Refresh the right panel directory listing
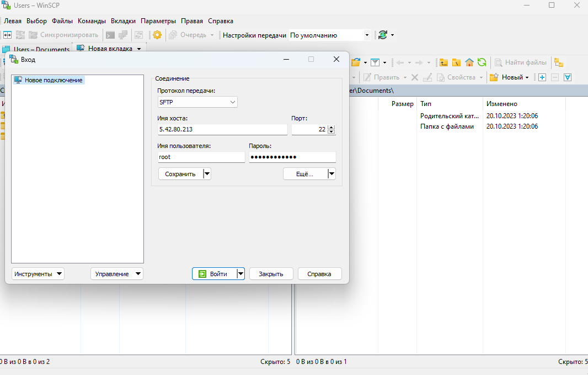This screenshot has width=588, height=375. 482,62
